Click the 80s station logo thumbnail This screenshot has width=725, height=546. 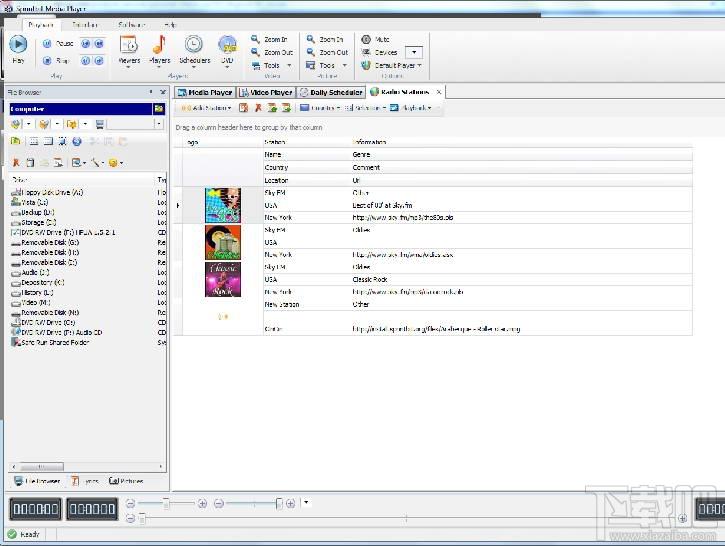pyautogui.click(x=223, y=205)
